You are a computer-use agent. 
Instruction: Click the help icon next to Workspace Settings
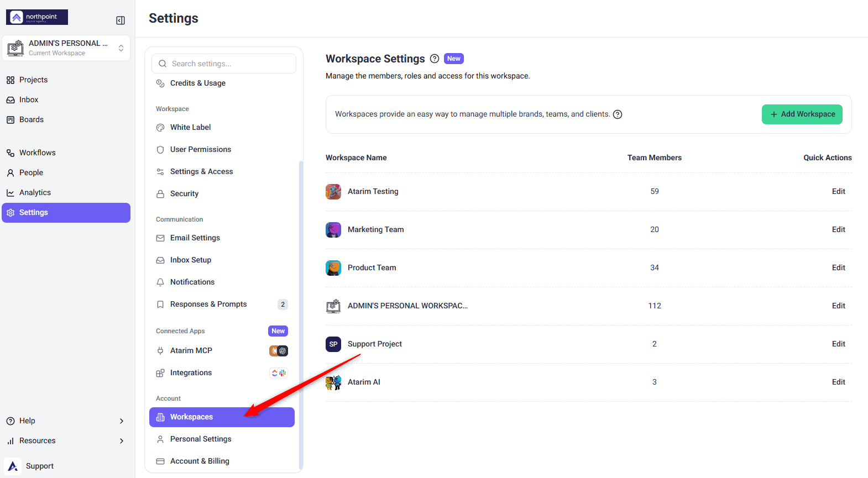pos(435,59)
